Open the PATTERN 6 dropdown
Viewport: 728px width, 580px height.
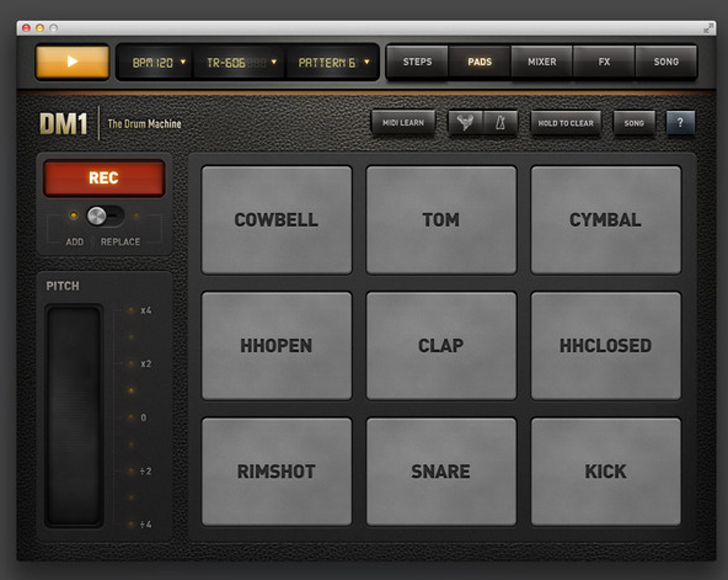(333, 62)
